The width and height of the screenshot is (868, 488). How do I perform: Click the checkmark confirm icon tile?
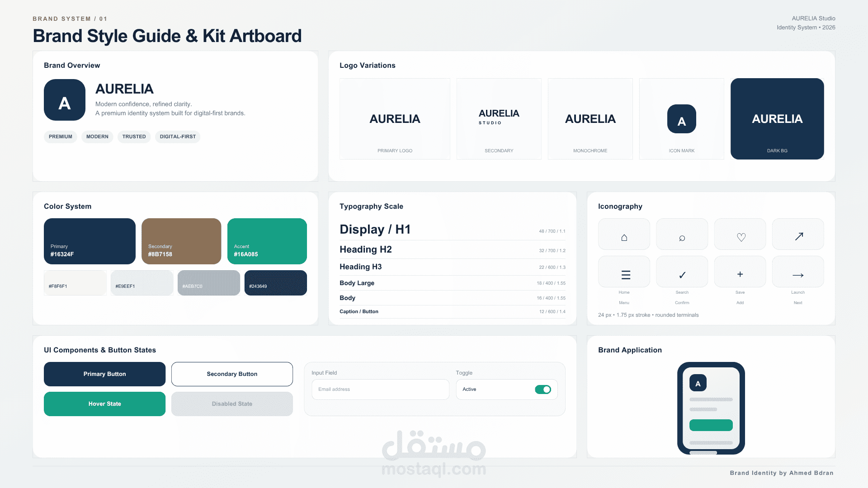[682, 272]
